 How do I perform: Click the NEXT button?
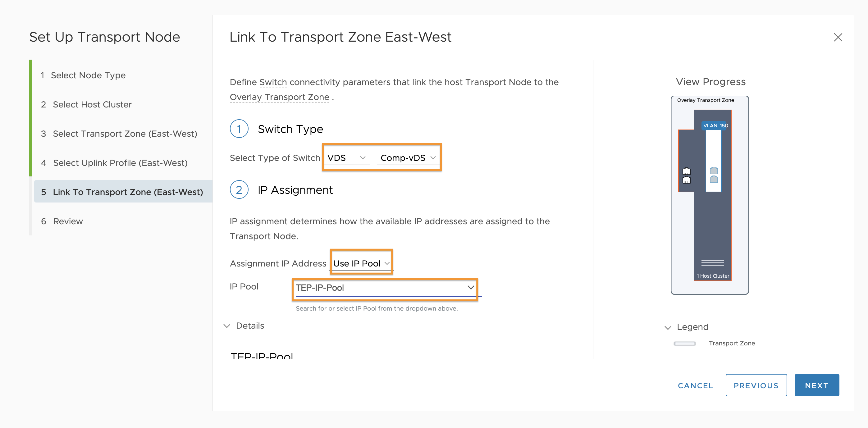[x=817, y=385]
